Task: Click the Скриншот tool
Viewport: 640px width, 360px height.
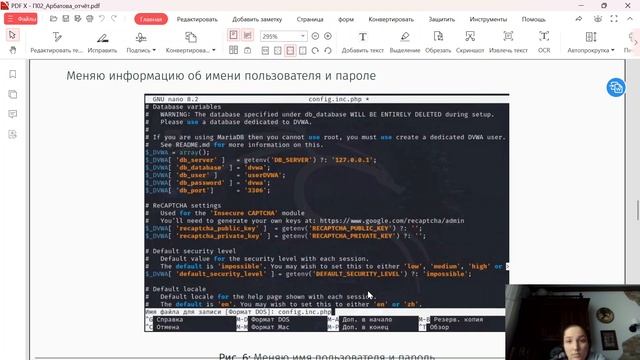Action: (x=470, y=42)
